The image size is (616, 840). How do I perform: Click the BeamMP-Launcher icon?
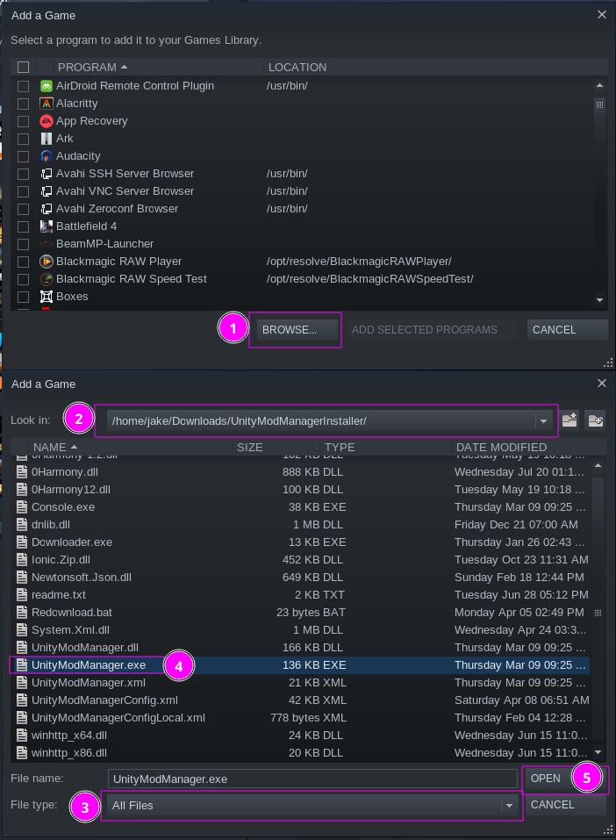(47, 244)
